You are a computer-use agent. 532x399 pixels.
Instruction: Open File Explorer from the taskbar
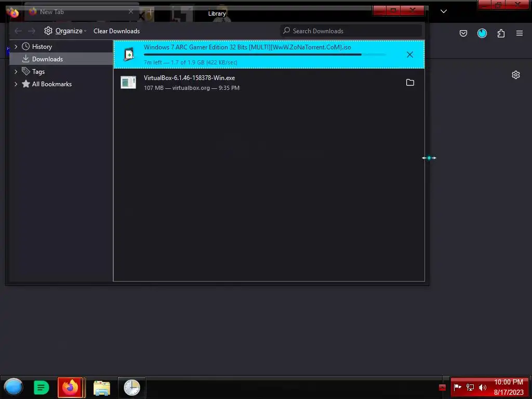click(102, 388)
